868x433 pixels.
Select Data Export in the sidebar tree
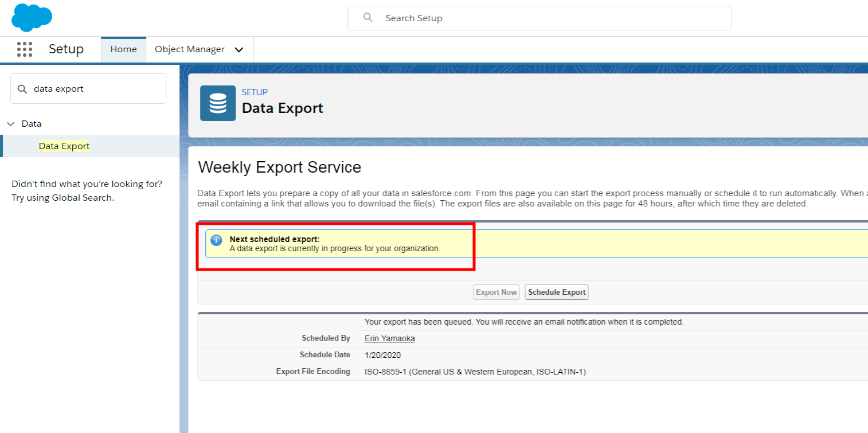pyautogui.click(x=64, y=146)
